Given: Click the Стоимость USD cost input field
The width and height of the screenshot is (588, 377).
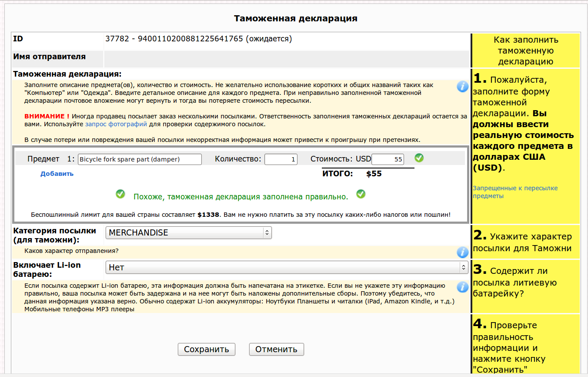Looking at the screenshot, I should 388,159.
